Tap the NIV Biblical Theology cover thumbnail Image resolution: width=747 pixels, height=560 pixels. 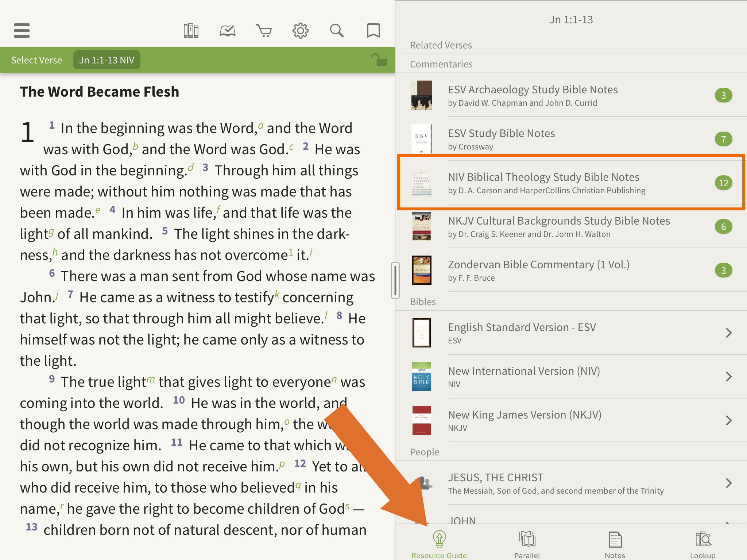click(x=421, y=183)
